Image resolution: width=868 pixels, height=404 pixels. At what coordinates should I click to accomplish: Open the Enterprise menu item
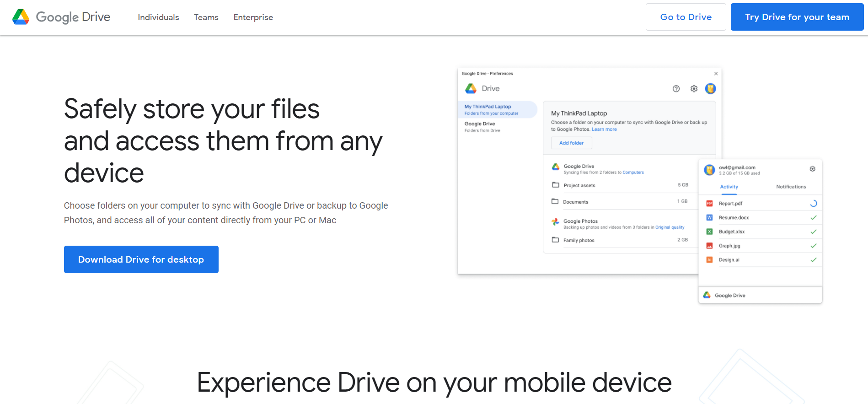point(253,17)
